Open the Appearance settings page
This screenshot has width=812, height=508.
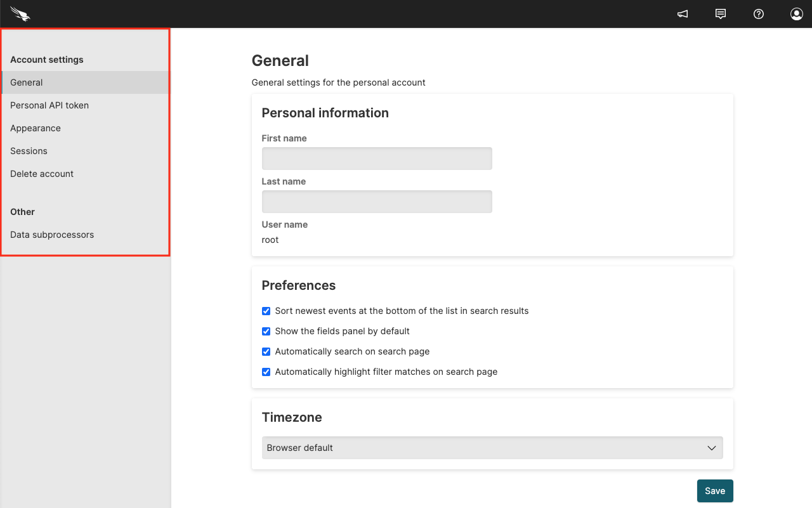(36, 128)
